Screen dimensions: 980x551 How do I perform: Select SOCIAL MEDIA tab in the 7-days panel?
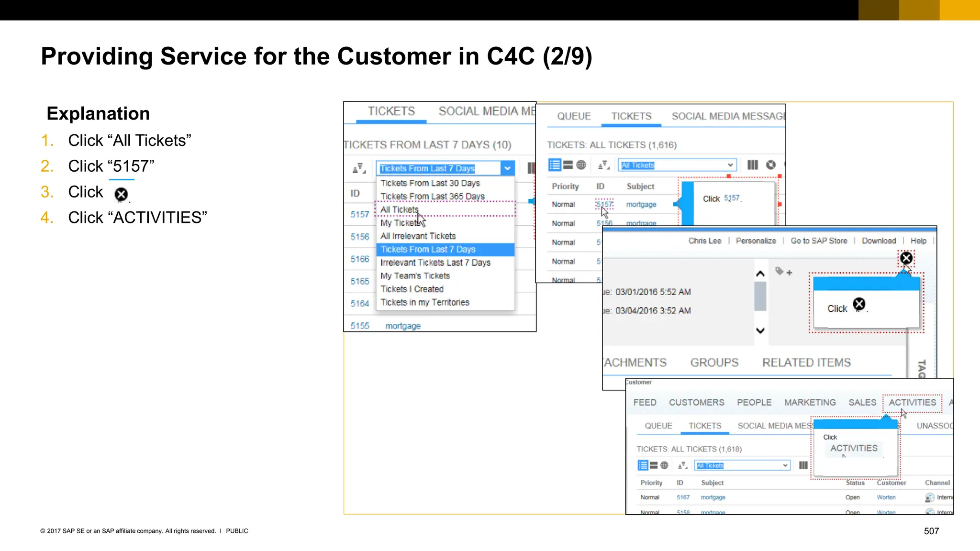(x=487, y=111)
